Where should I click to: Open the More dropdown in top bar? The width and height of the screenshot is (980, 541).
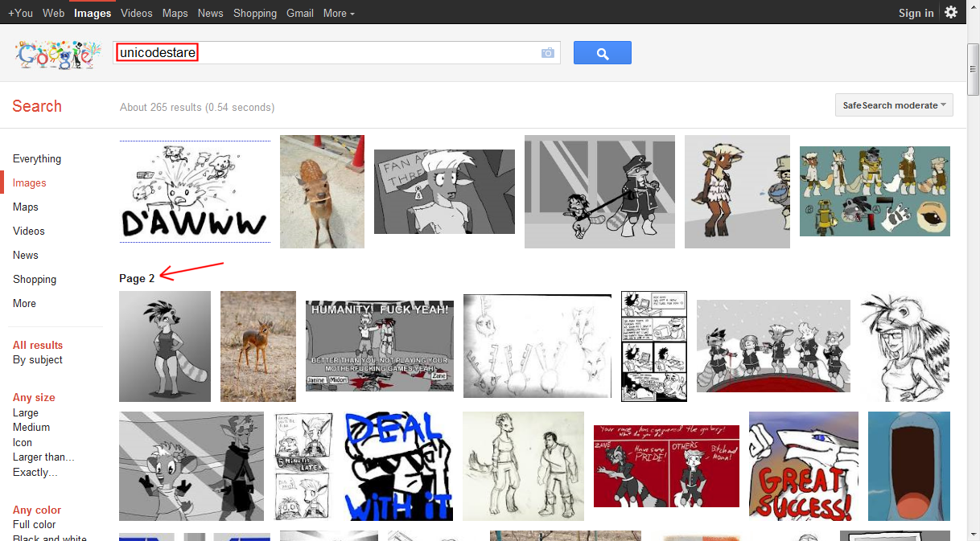coord(339,13)
